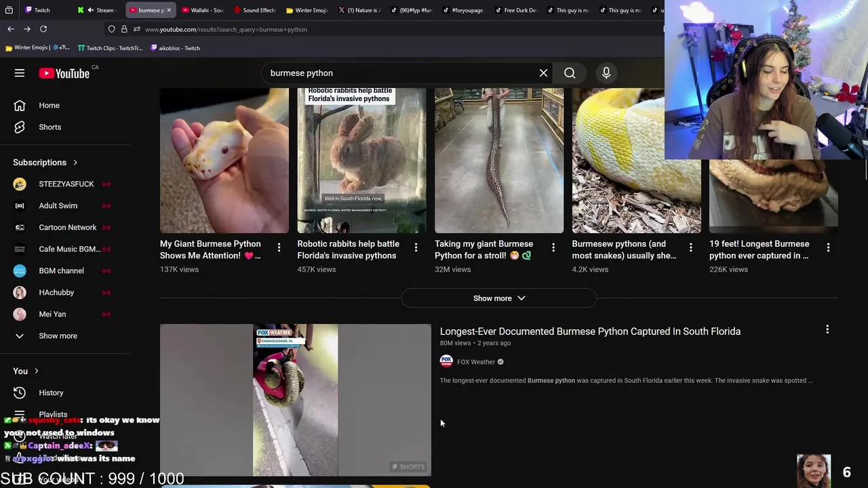Start voice search with the microphone

point(606,73)
